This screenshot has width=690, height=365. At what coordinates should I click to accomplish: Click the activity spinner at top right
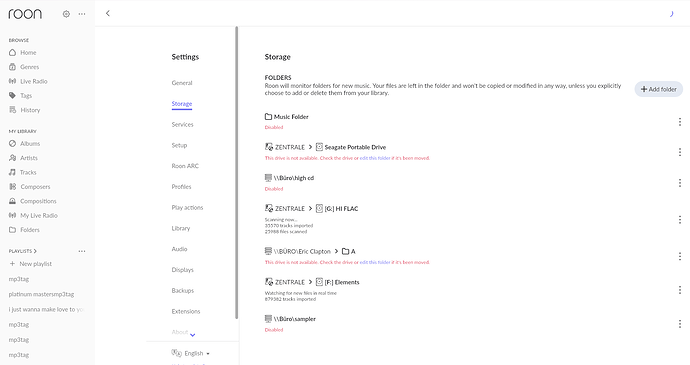tap(671, 14)
